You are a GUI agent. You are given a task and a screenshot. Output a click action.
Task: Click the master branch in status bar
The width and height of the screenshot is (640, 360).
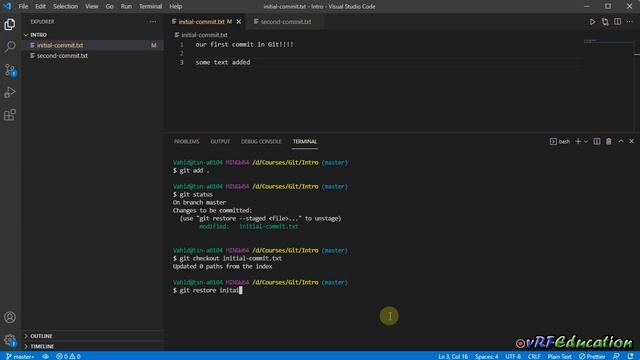(x=20, y=356)
